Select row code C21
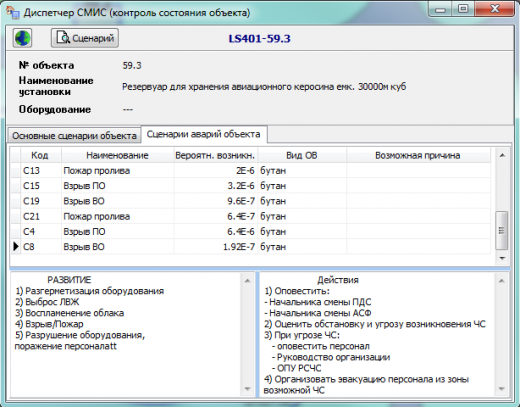This screenshot has width=520, height=407. pos(31,216)
